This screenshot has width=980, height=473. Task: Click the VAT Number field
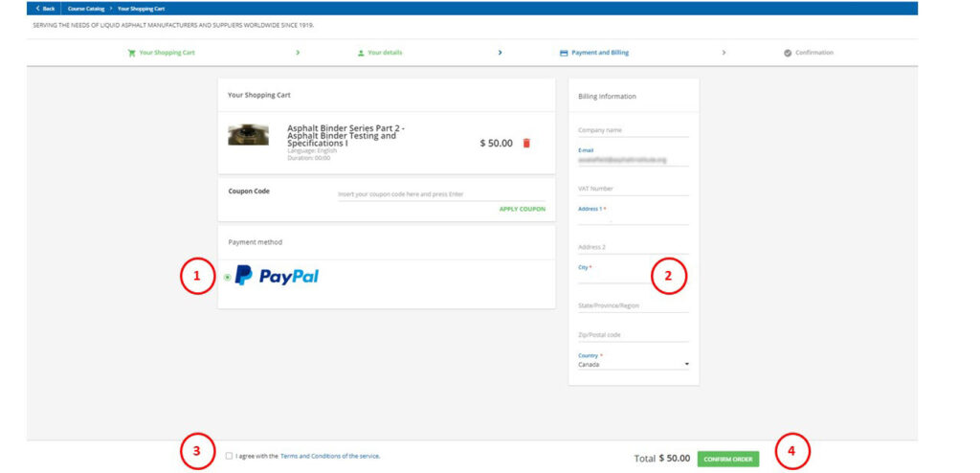[634, 189]
